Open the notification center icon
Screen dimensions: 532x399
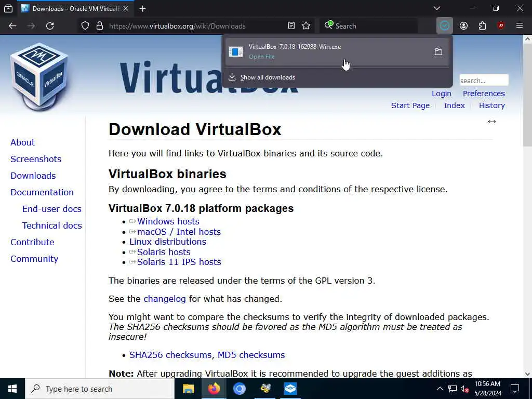[515, 389]
